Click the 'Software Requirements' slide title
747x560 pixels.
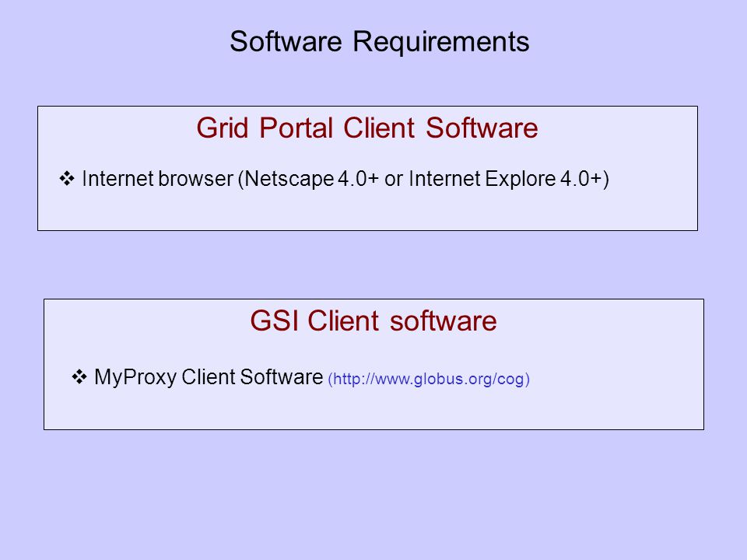(x=379, y=42)
